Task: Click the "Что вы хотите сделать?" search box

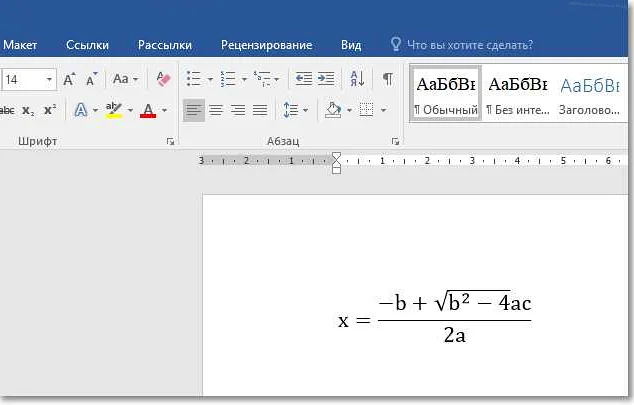Action: click(x=469, y=45)
